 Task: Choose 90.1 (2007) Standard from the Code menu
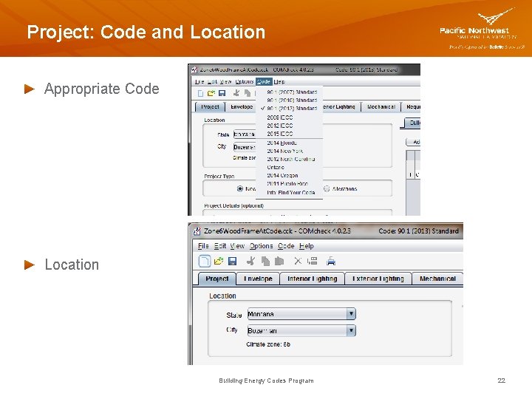[x=289, y=92]
